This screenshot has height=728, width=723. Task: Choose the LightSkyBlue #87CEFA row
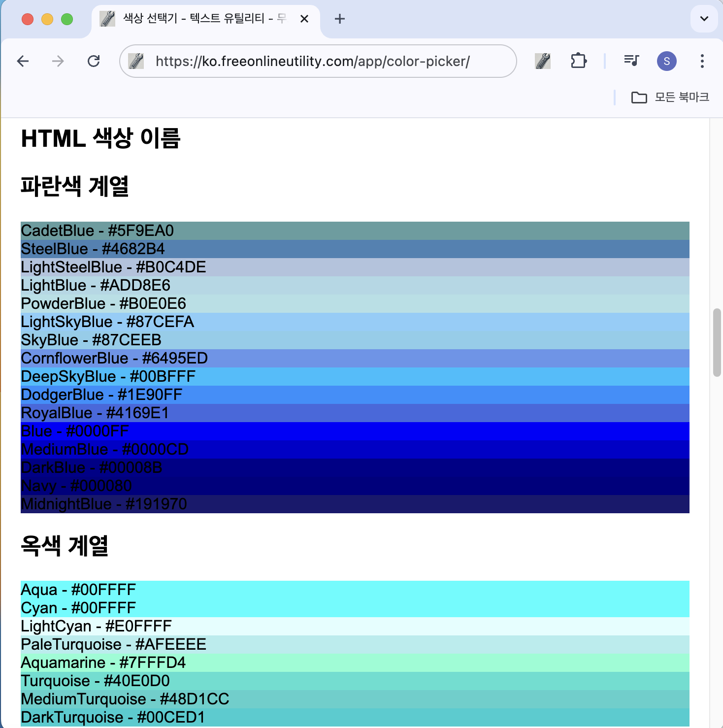click(355, 322)
